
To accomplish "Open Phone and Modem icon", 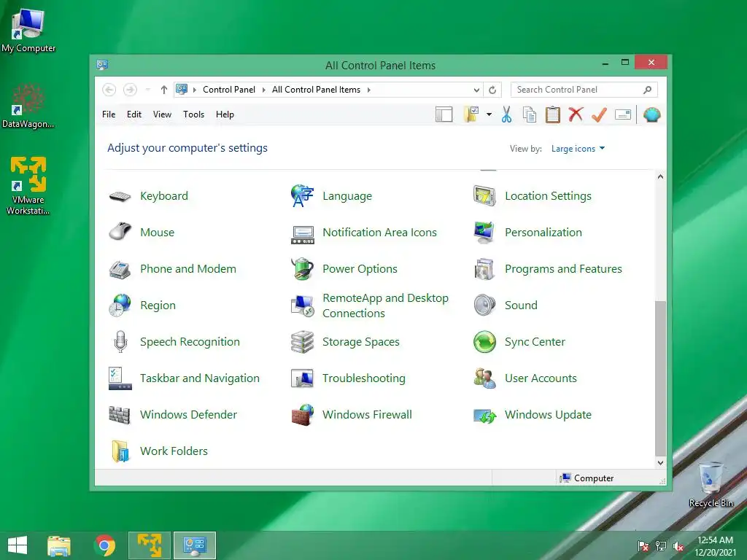I will tap(120, 269).
